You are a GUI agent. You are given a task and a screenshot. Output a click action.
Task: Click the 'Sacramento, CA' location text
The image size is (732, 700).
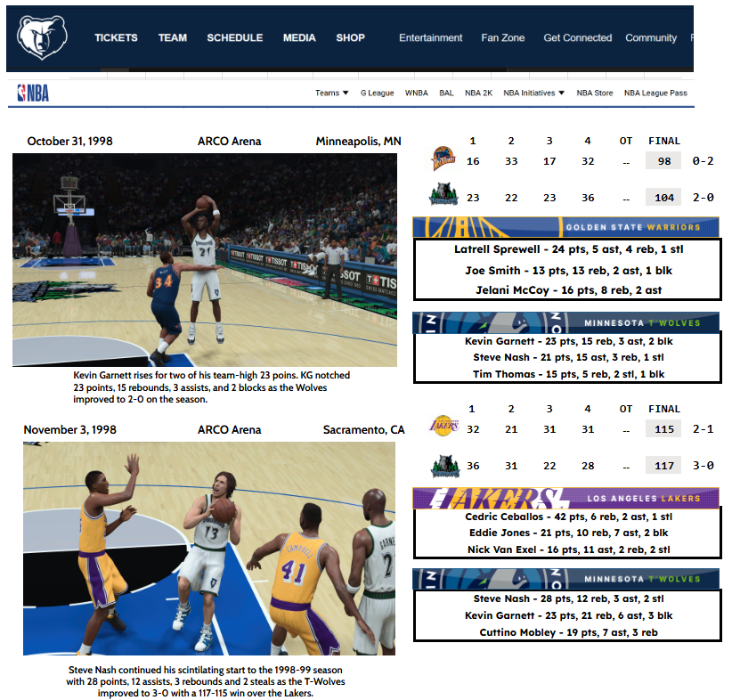[363, 429]
